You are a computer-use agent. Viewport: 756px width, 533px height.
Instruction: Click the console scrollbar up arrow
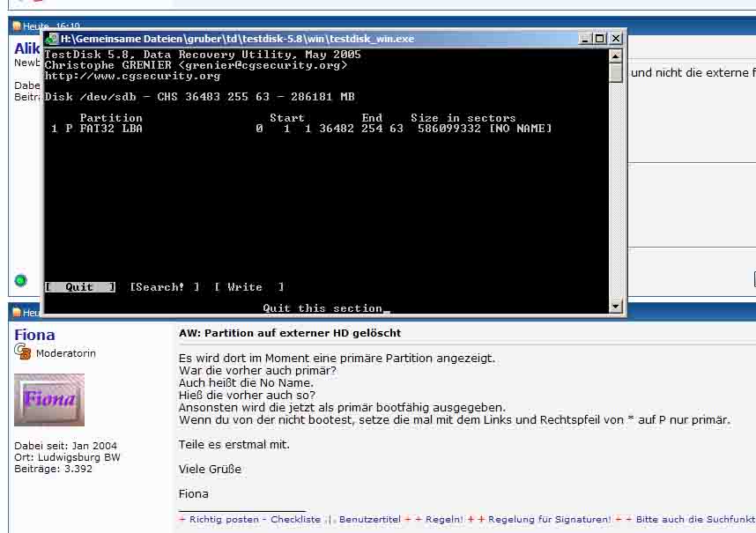pos(615,56)
